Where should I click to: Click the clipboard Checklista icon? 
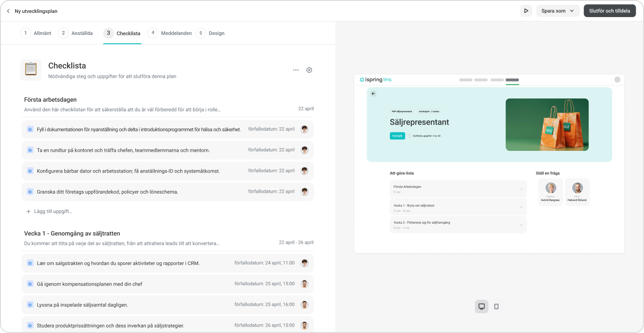[x=31, y=70]
